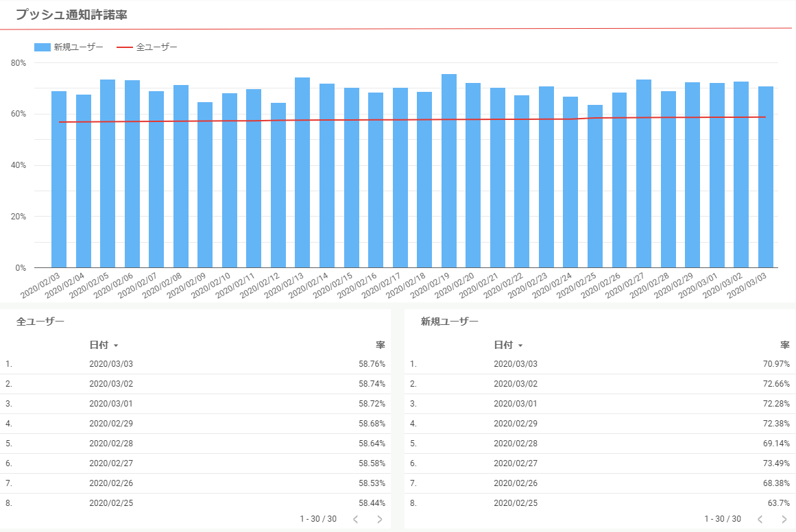The height and width of the screenshot is (532, 796).
Task: Click 2020/02/25 date in 新規ユーザー table
Action: coord(516,503)
